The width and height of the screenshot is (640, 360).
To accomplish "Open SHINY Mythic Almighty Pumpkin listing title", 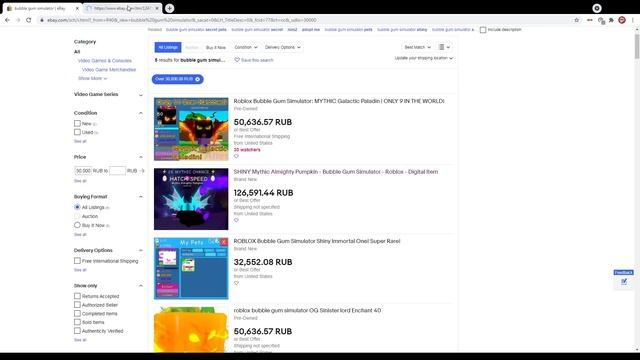I will [x=336, y=172].
